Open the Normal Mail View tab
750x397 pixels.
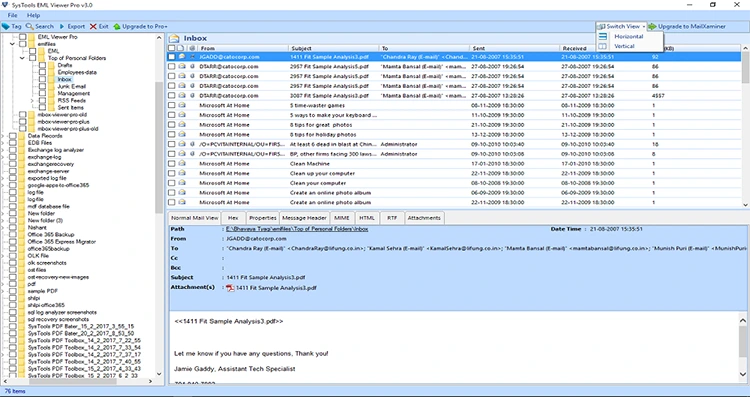pos(195,218)
